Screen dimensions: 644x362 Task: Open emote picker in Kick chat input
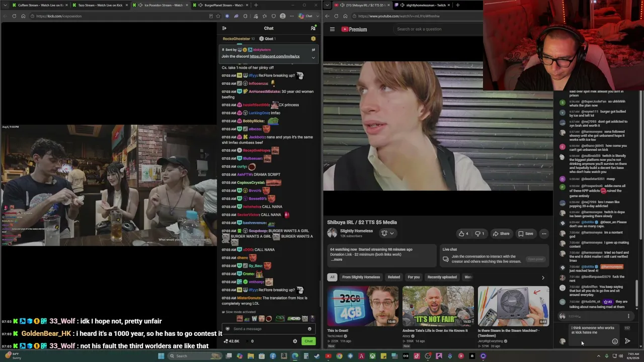(x=309, y=329)
